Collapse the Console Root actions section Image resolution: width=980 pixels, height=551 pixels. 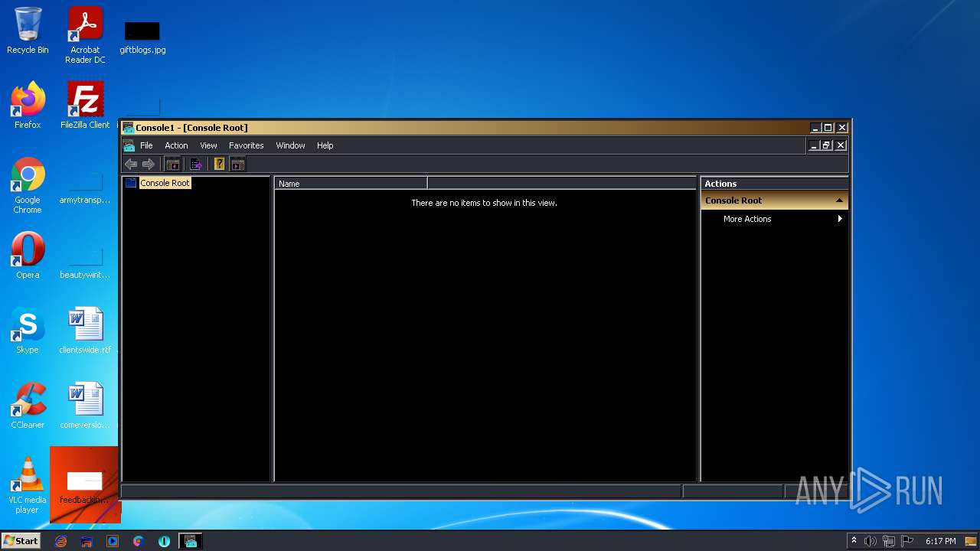[x=839, y=201]
